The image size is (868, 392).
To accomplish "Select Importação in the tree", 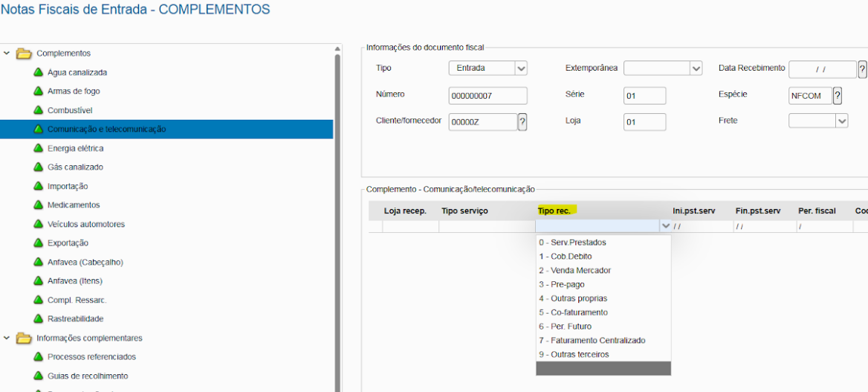I will 68,186.
